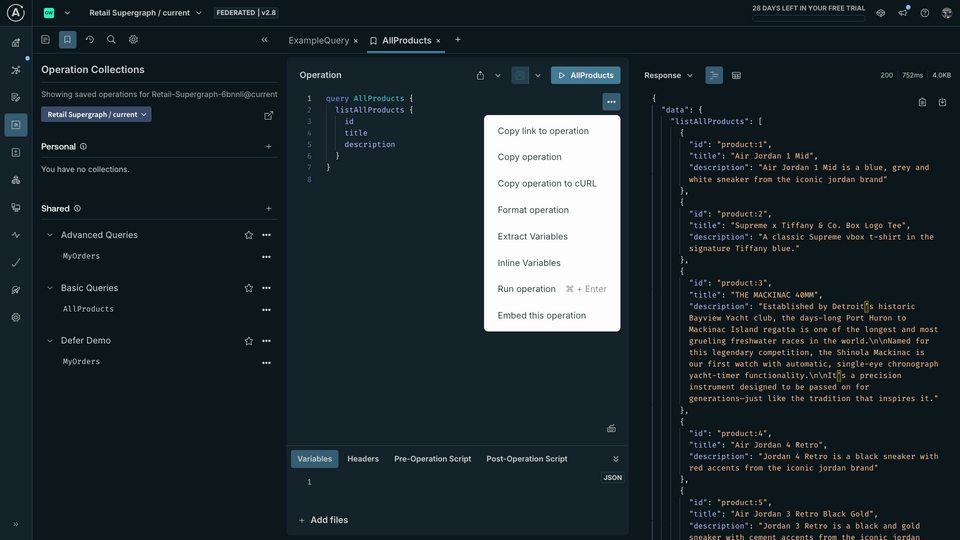960x540 pixels.
Task: Switch to the ExampleQuery tab
Action: (318, 40)
